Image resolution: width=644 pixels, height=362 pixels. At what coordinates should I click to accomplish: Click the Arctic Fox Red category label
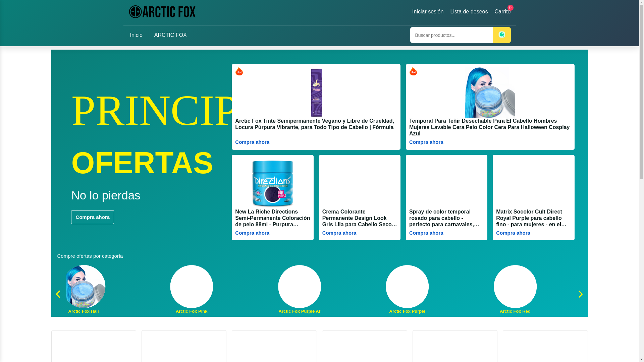(x=515, y=311)
